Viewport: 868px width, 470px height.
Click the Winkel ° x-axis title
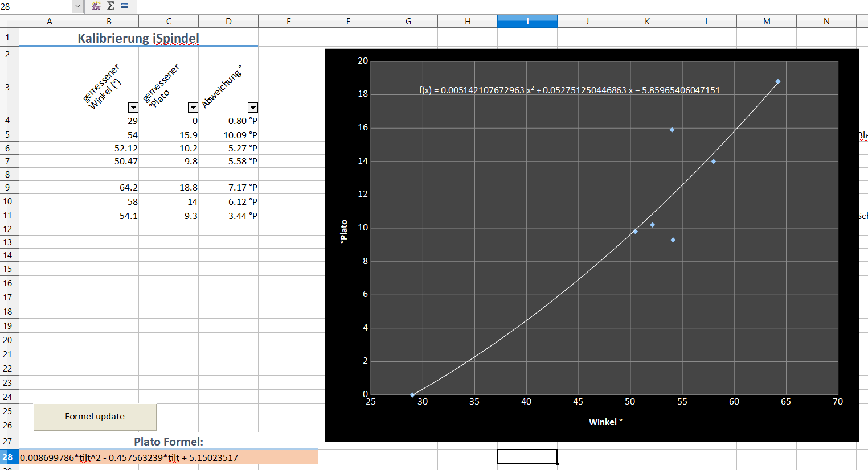click(x=605, y=422)
